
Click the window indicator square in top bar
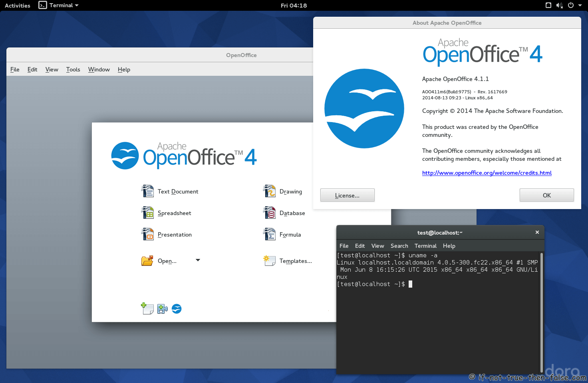tap(548, 5)
